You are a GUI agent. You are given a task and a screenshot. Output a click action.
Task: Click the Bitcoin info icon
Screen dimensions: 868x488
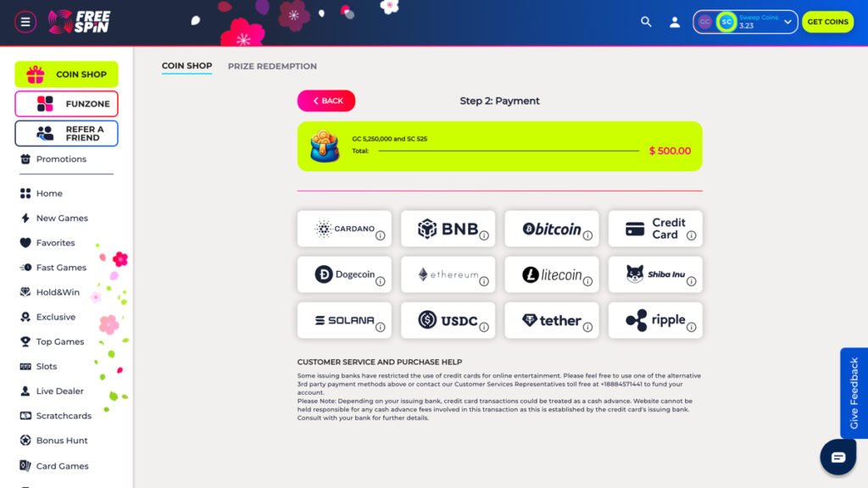(588, 236)
